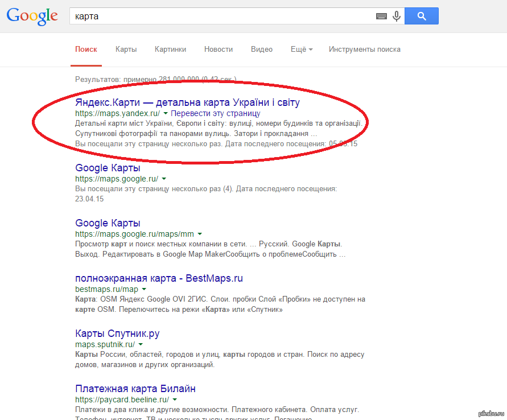This screenshot has width=507, height=420.
Task: Expand arrow next to maps.yandex.ru URL
Action: coord(166,114)
